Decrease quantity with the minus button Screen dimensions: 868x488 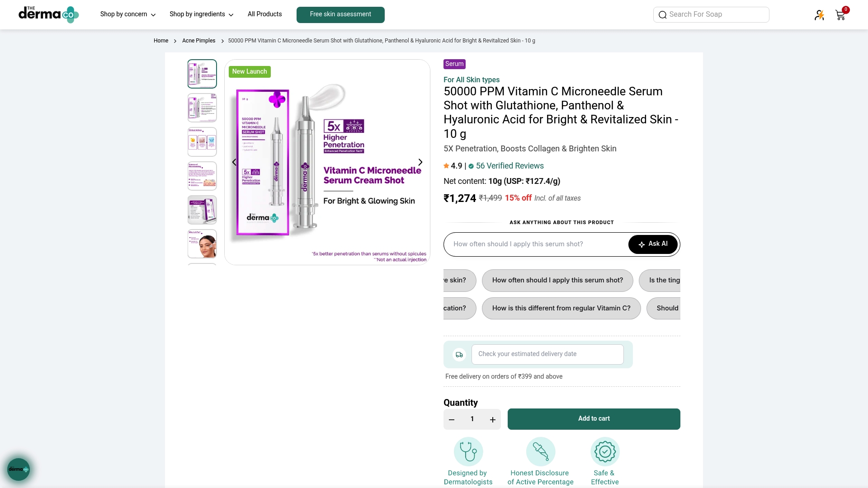tap(452, 420)
